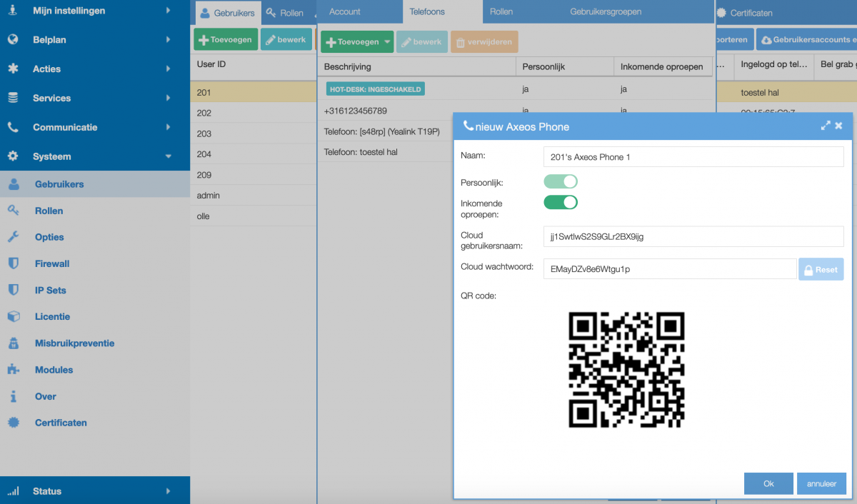Click the IP Sets shield icon
This screenshot has height=504, width=857.
click(x=13, y=290)
